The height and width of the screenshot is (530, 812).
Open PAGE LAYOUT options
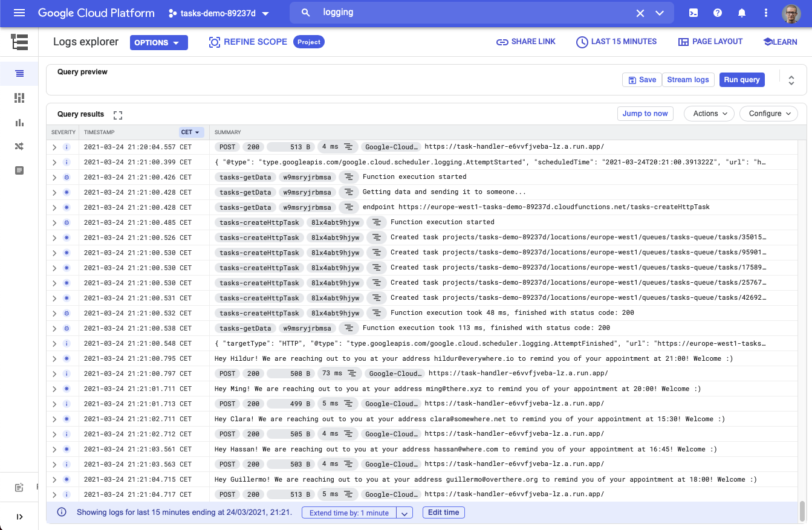710,42
